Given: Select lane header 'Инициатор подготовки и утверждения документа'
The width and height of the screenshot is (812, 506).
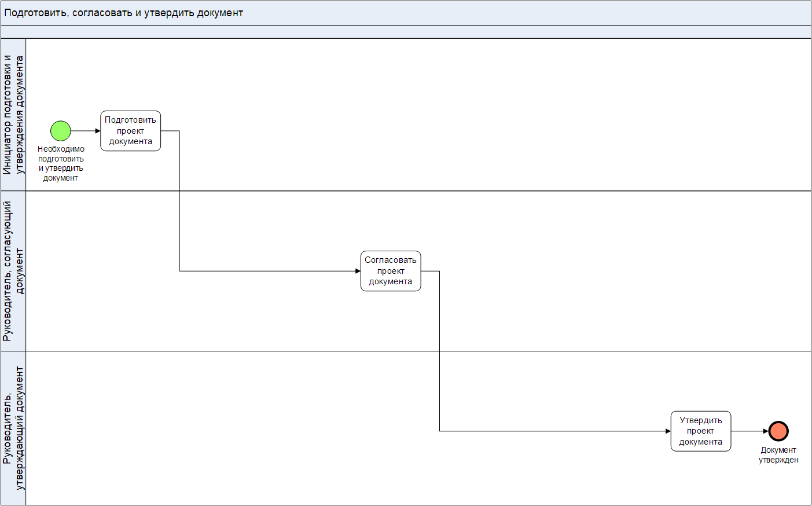Looking at the screenshot, I should point(13,115).
